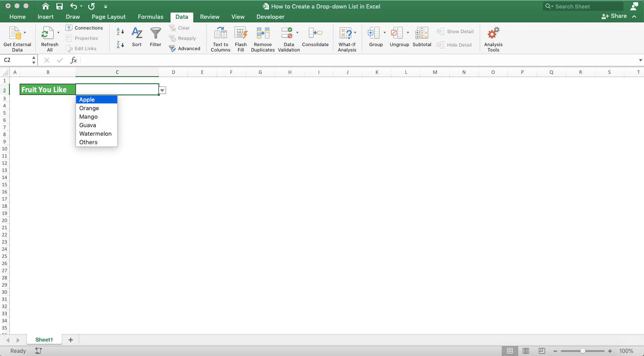Zoom in with the plus button

(x=610, y=351)
